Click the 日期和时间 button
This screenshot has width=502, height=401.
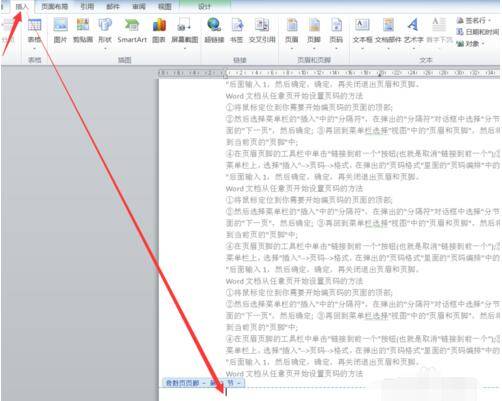478,32
